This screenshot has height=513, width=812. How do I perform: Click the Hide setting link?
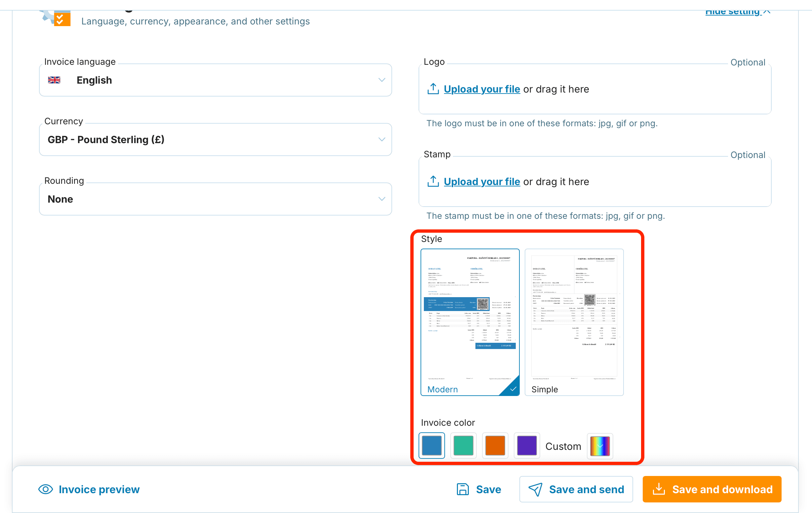[733, 12]
